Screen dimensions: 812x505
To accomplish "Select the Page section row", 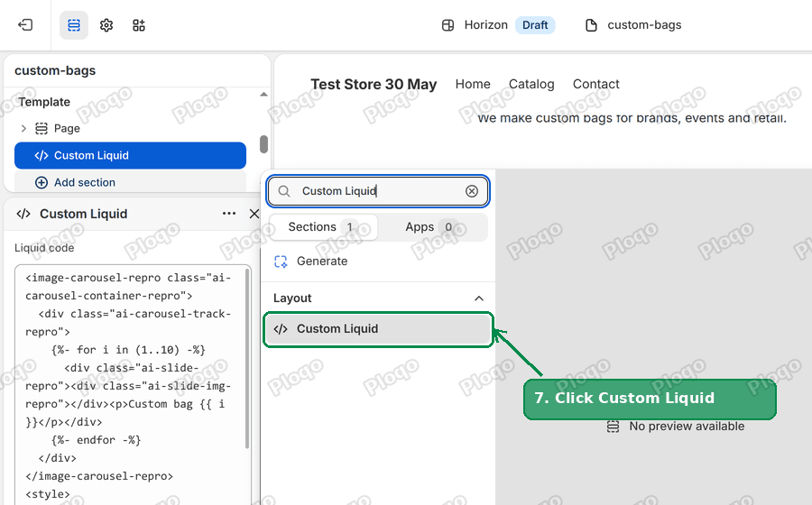I will pyautogui.click(x=130, y=128).
